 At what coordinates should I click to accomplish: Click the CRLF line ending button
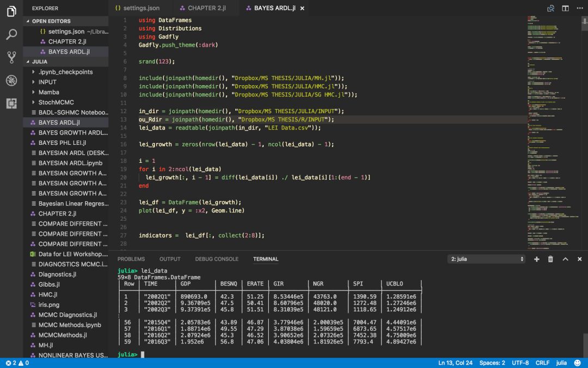tap(542, 363)
